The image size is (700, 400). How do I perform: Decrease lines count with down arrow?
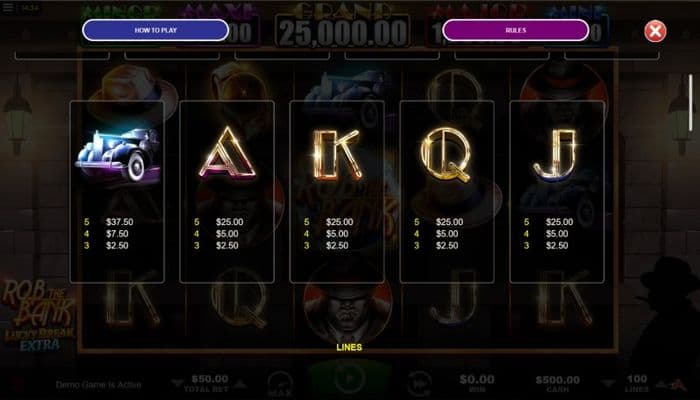pos(607,383)
